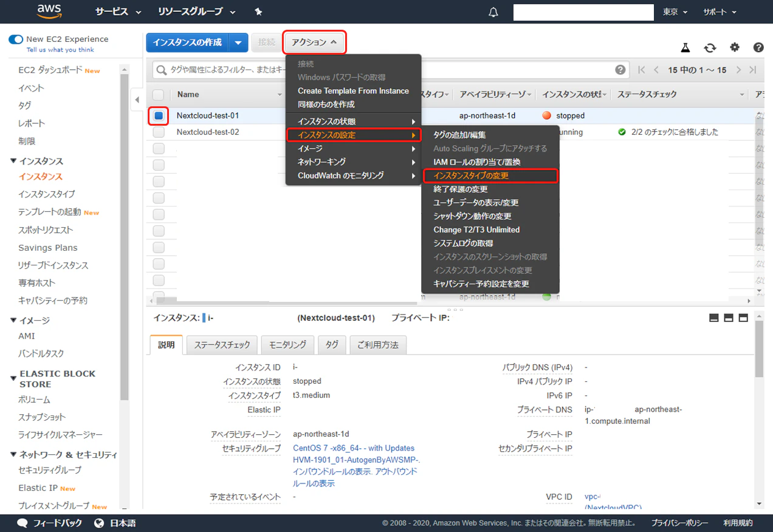Go to first page of instances
773x532 pixels.
[642, 70]
